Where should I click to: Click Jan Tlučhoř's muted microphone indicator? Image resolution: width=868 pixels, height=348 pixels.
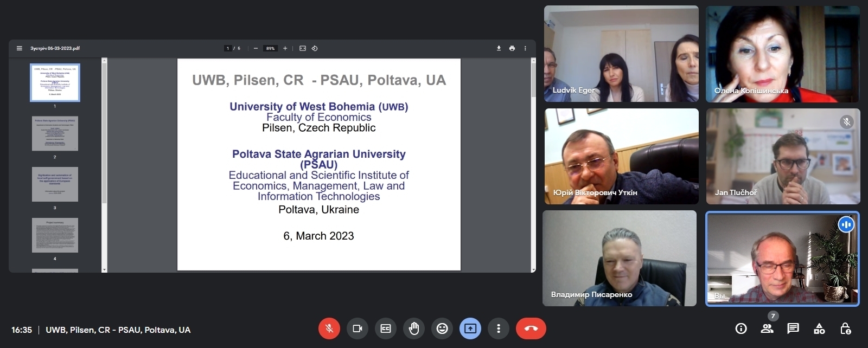tap(846, 122)
